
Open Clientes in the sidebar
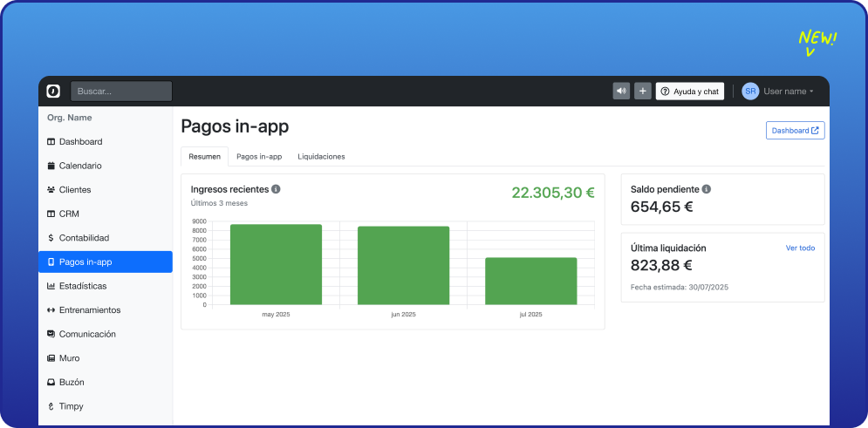tap(106, 190)
